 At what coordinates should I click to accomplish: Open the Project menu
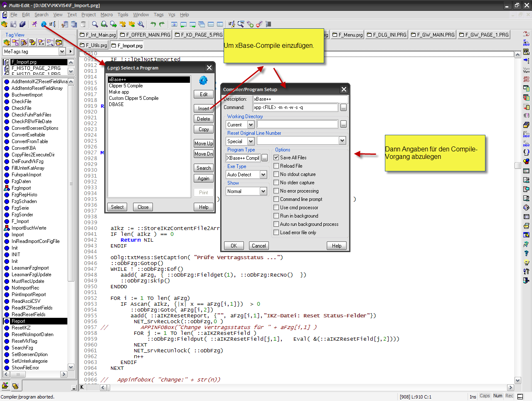pos(89,15)
